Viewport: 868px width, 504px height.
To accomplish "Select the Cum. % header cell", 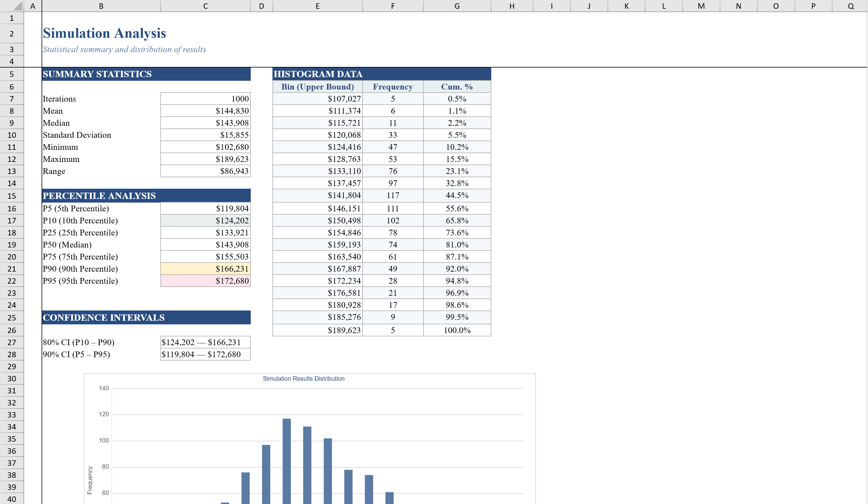I will click(457, 87).
